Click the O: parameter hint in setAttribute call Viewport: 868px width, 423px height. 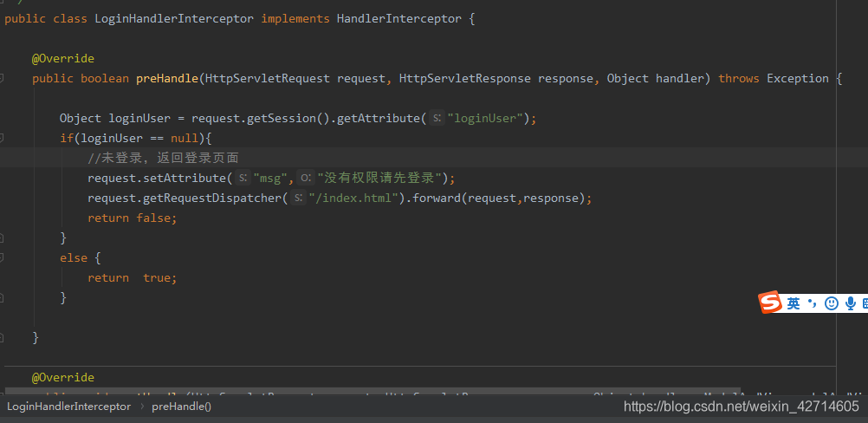pos(306,178)
